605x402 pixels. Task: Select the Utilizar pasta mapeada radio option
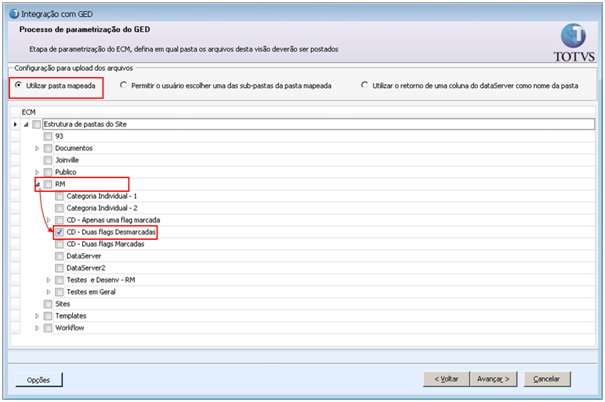[18, 85]
